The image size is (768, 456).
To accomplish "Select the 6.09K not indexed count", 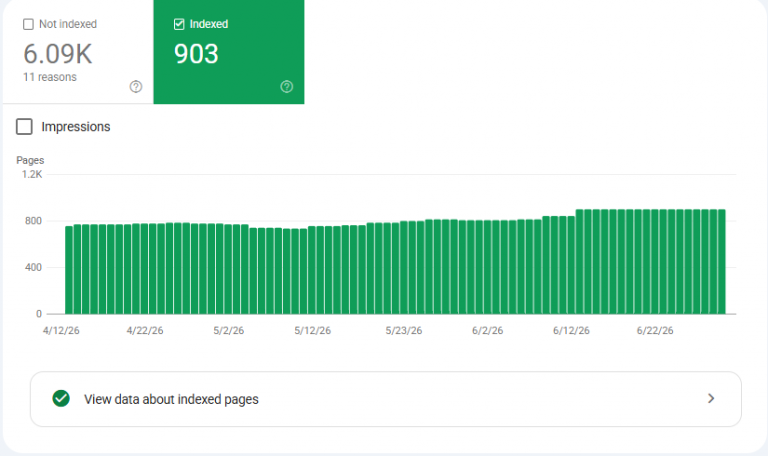I will coord(58,54).
